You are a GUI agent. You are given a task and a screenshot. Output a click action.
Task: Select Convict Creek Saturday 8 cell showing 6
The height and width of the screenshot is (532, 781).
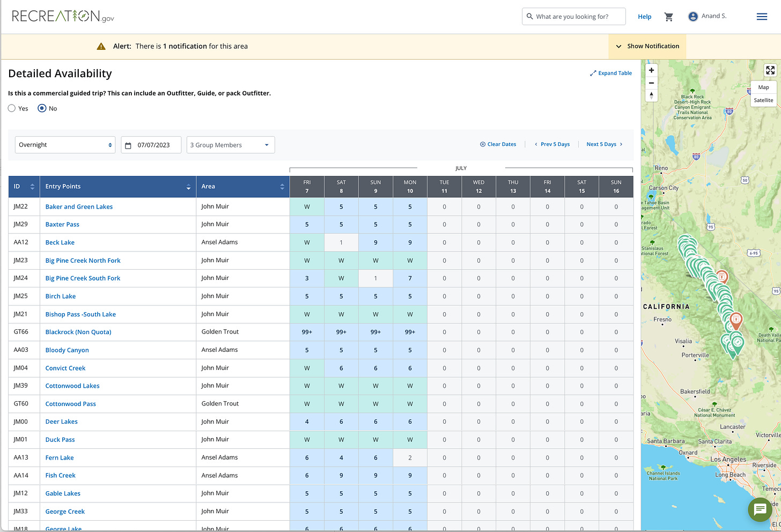(x=341, y=368)
